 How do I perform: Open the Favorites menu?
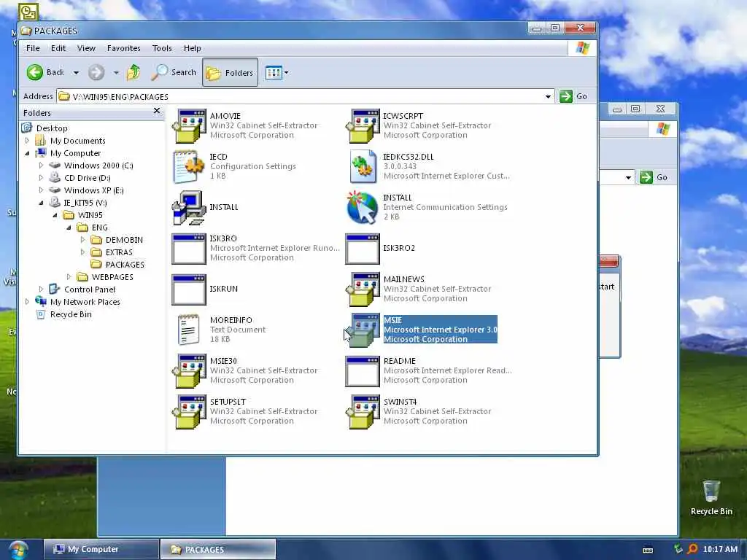(124, 48)
